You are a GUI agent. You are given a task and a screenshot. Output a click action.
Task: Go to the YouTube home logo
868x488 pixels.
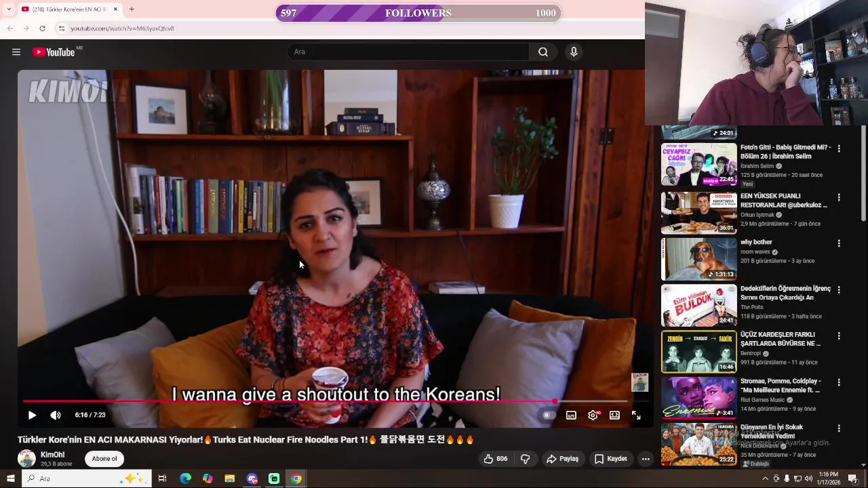click(x=54, y=52)
